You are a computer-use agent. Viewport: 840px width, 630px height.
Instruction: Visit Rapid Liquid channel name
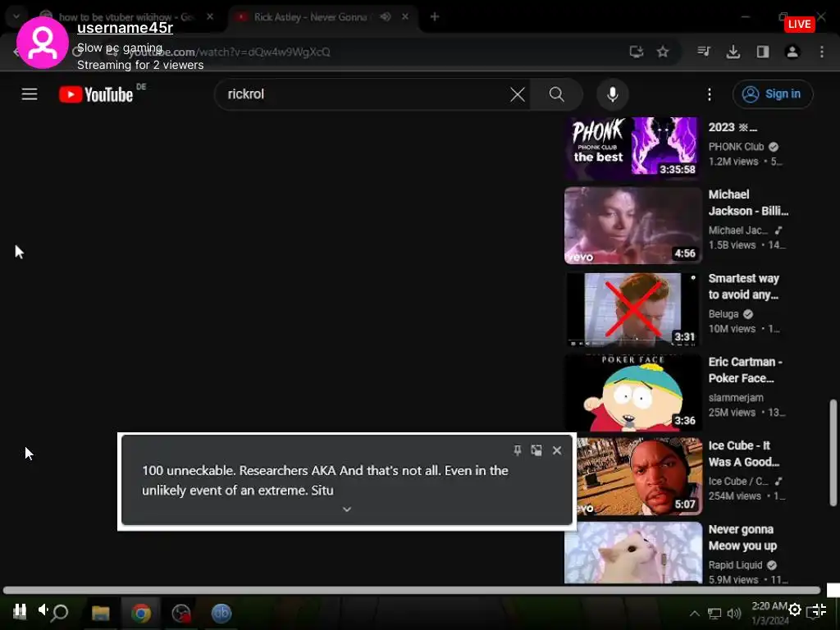tap(735, 565)
